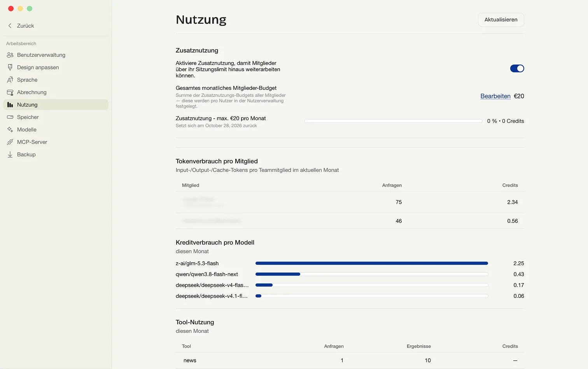This screenshot has width=588, height=369.
Task: Click the 0.17 model credit value
Action: point(519,285)
